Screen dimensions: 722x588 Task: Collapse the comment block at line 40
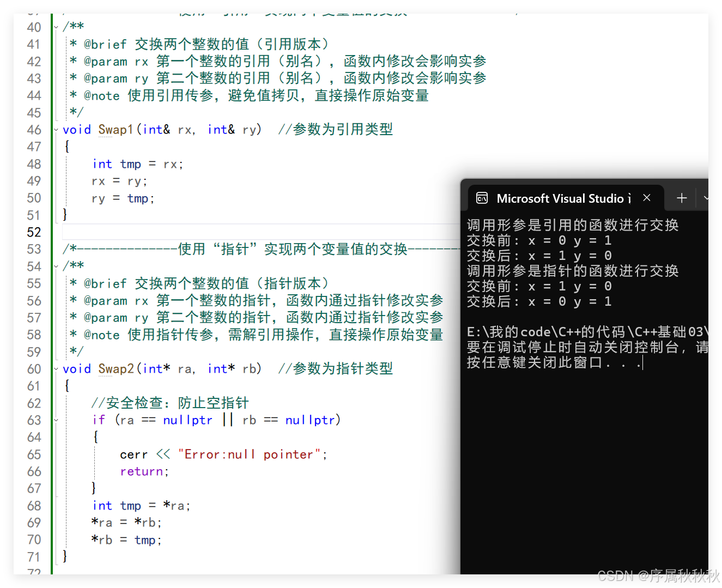point(56,27)
